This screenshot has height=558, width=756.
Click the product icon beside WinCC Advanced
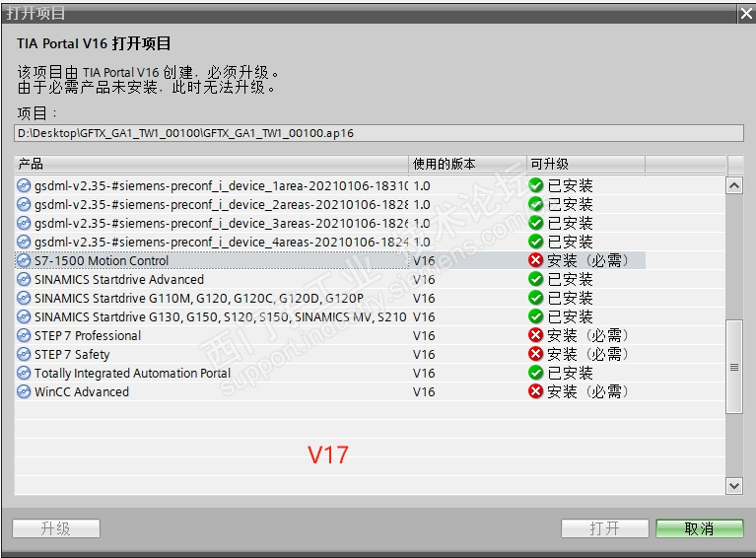[23, 392]
